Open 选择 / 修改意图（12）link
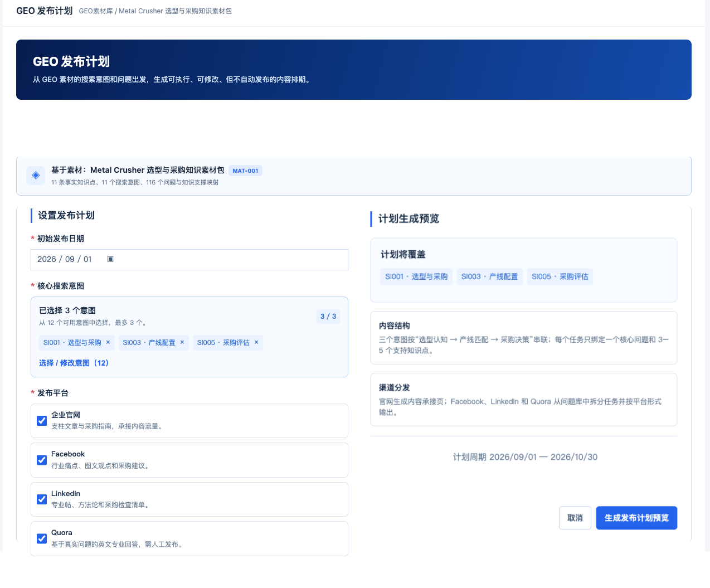710x588 pixels. pos(74,363)
